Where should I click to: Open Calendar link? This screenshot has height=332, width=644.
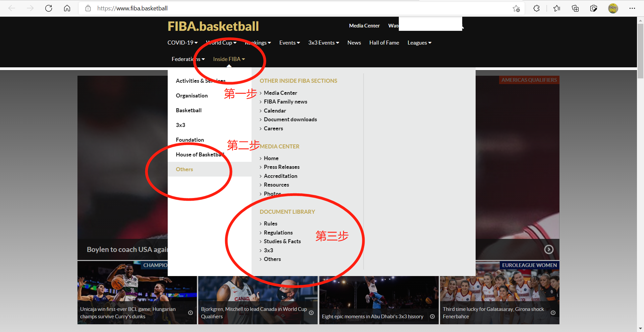click(275, 111)
